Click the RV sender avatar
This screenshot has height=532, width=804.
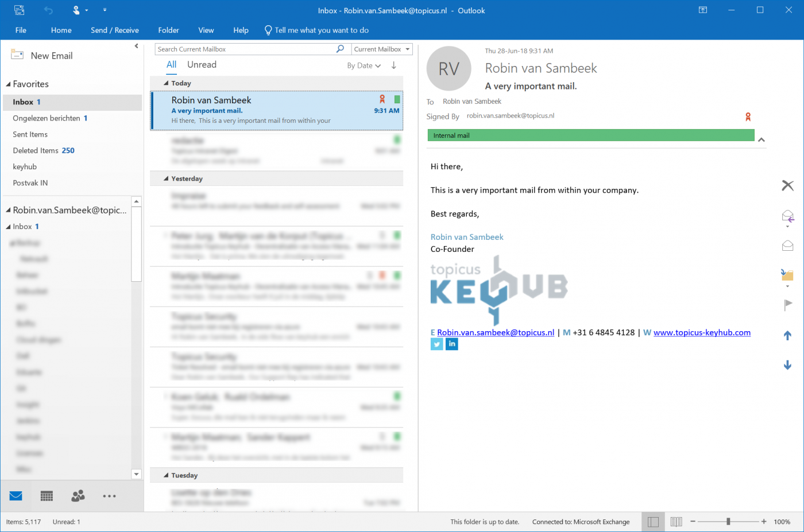449,69
